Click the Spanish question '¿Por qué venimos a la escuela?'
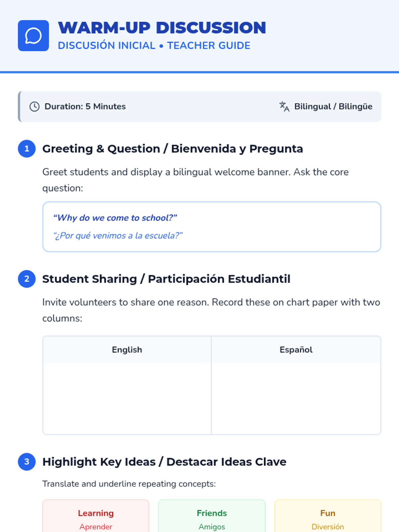This screenshot has width=399, height=532. click(118, 235)
